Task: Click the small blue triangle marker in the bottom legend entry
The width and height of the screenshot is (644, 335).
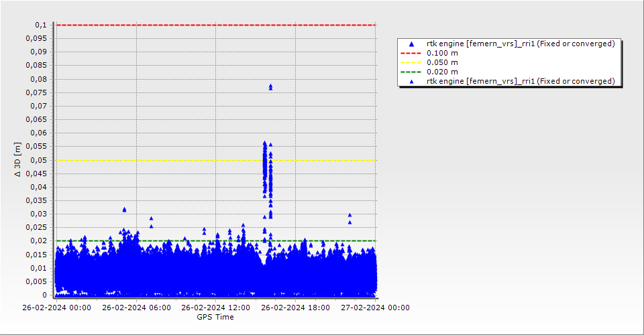Action: (x=411, y=81)
